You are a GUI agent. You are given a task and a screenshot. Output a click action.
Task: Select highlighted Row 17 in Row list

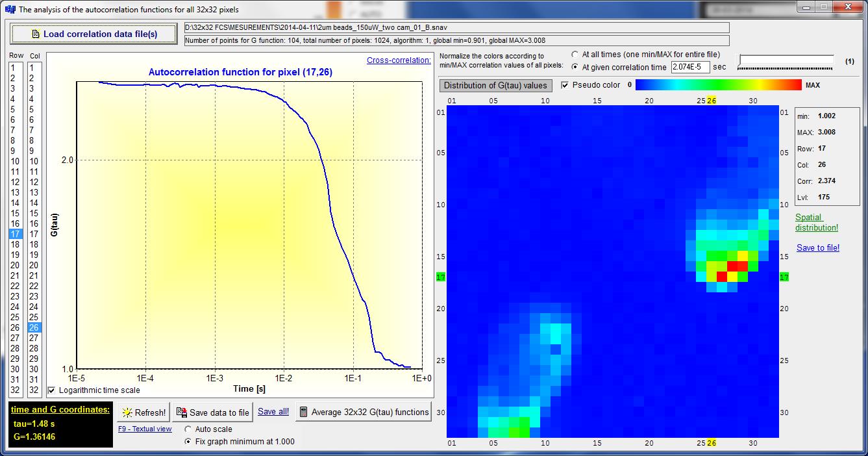[x=16, y=234]
